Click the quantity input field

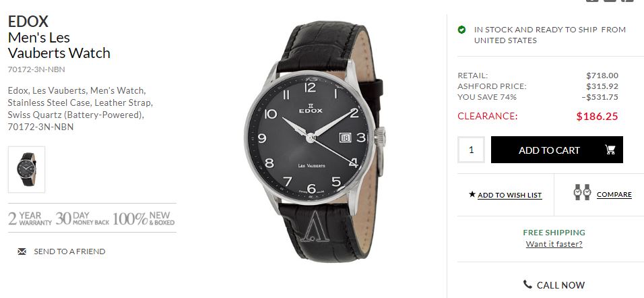coord(471,150)
